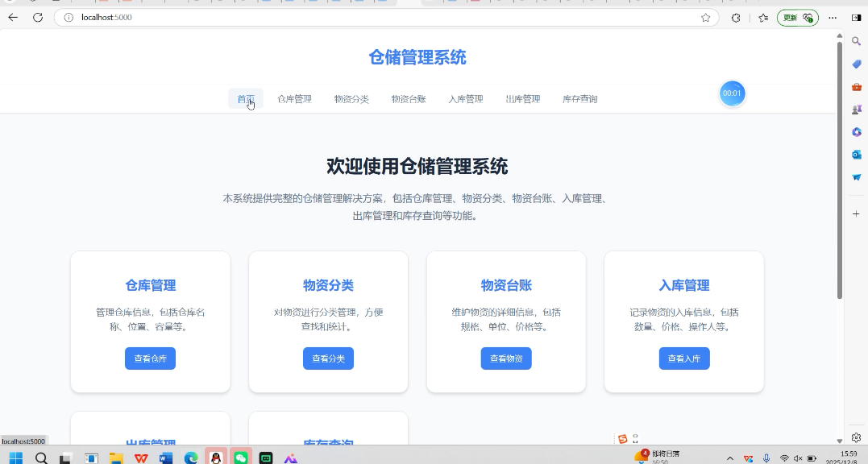Open the 出库管理 navigation tab
This screenshot has height=464, width=868.
tap(522, 99)
